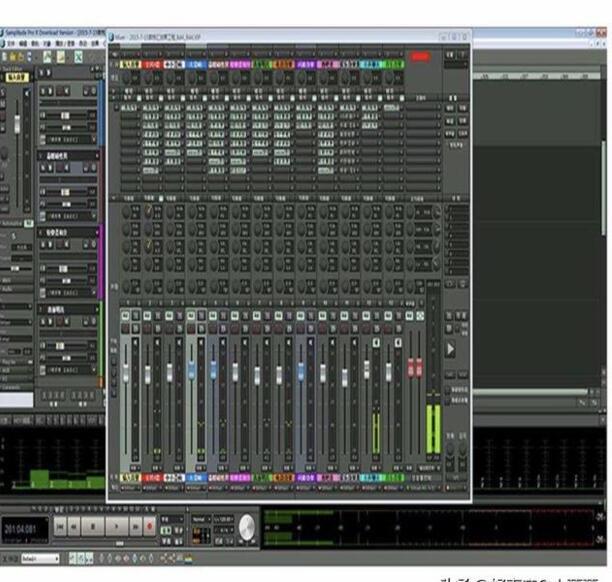This screenshot has width=612, height=582.
Task: Click the time position display in the transport
Action: click(25, 529)
